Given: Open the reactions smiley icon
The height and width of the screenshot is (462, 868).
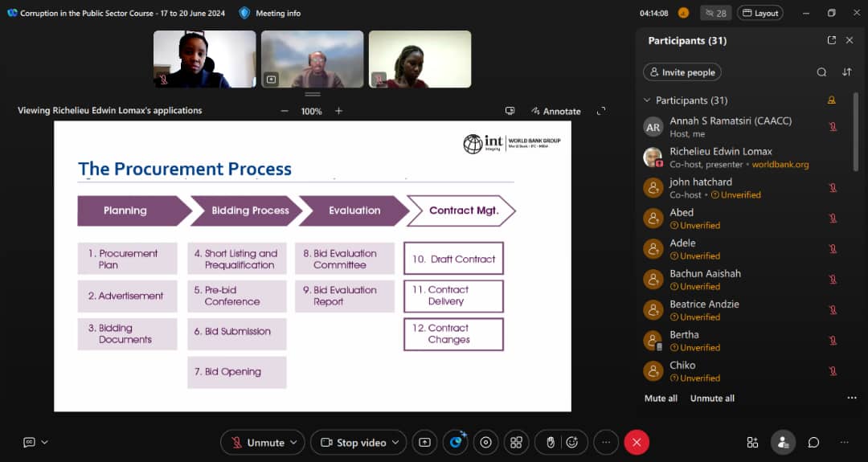Looking at the screenshot, I should tap(571, 442).
